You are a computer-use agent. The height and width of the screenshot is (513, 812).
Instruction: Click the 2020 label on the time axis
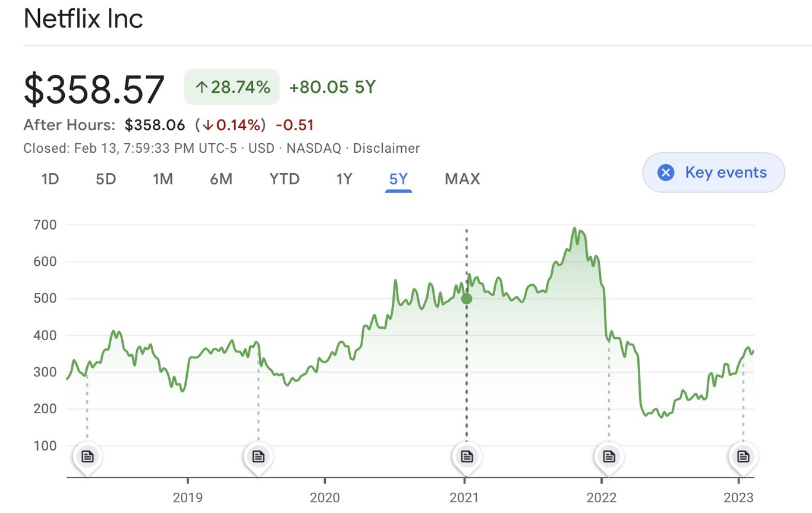pyautogui.click(x=325, y=497)
